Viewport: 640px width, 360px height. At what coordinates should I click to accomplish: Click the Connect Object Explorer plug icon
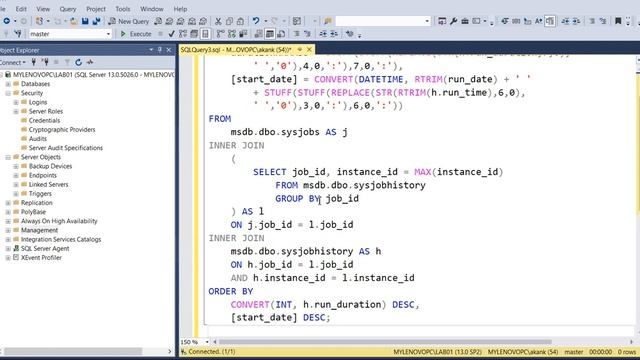[x=34, y=62]
